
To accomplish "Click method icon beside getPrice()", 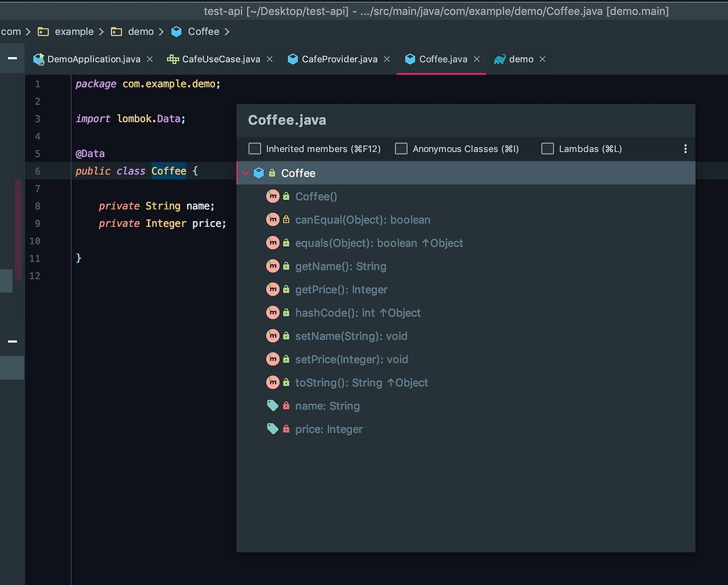I will coord(273,289).
